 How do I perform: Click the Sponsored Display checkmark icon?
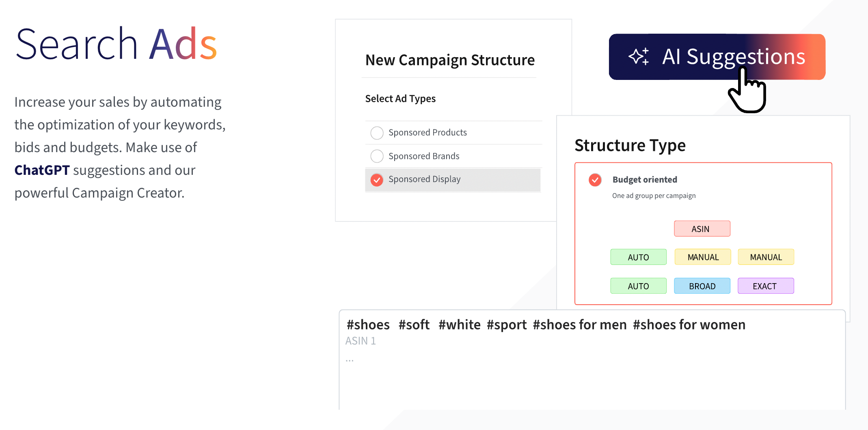tap(377, 180)
